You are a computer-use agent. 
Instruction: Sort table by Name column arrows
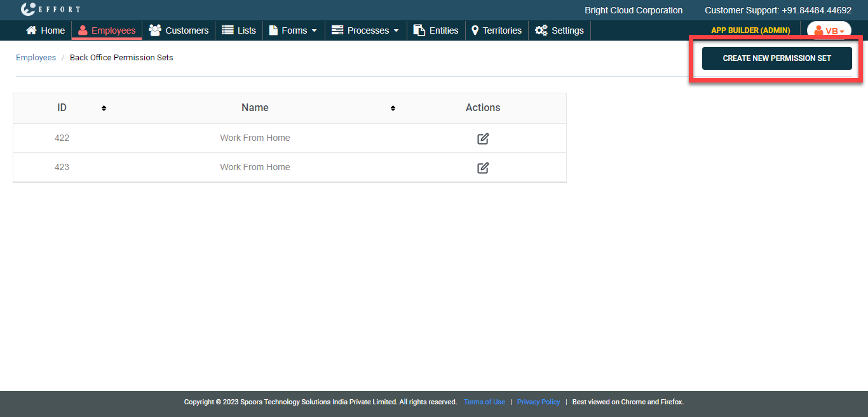point(393,109)
